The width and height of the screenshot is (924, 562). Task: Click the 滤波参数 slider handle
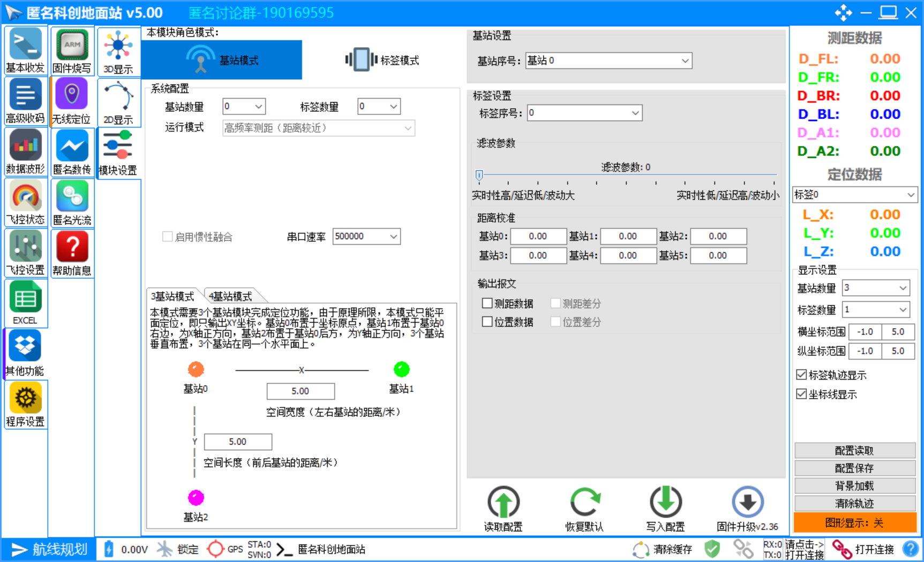(479, 174)
